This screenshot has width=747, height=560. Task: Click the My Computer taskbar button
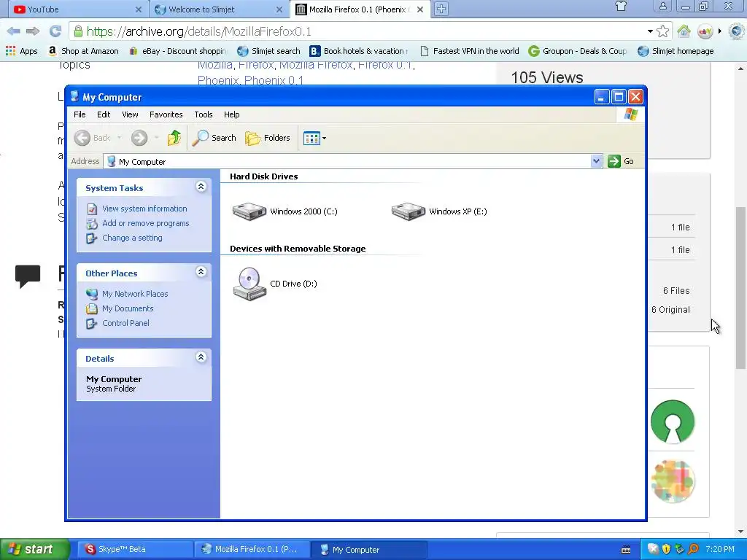368,549
